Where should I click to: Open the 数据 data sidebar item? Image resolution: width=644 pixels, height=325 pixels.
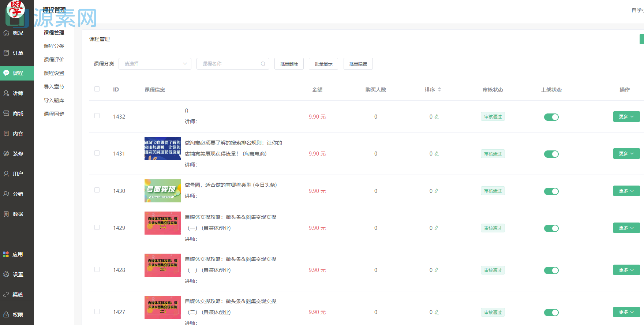(x=17, y=214)
